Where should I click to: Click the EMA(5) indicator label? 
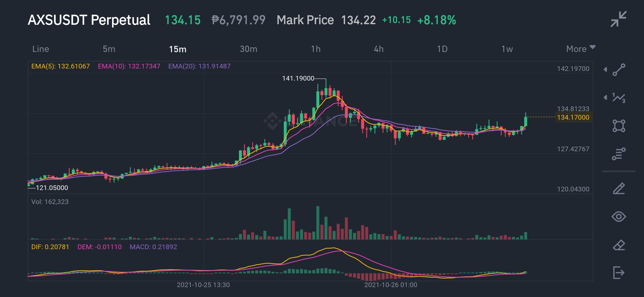(x=61, y=66)
